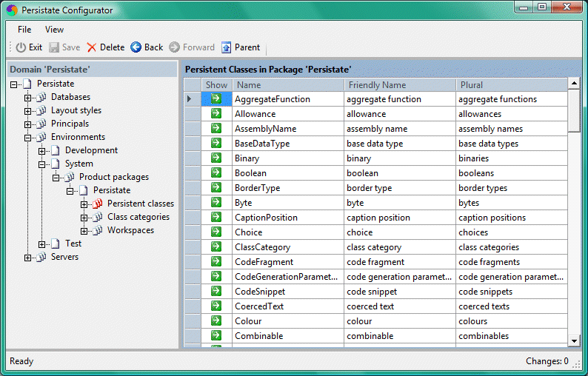Click the red Persistent classes collection icon

(98, 204)
